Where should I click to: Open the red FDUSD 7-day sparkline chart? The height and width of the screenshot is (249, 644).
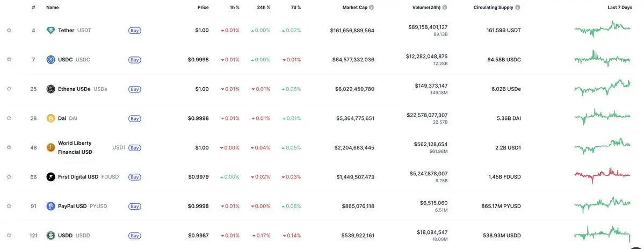[x=602, y=175]
